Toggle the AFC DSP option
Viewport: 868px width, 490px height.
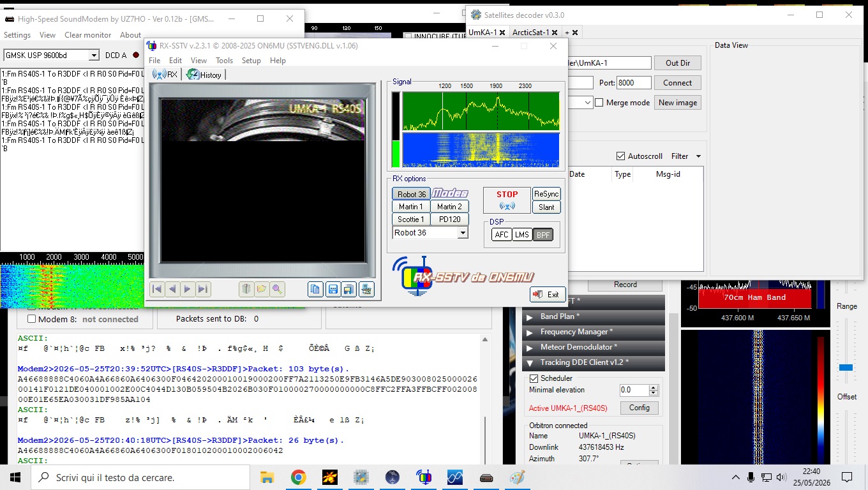click(x=502, y=235)
